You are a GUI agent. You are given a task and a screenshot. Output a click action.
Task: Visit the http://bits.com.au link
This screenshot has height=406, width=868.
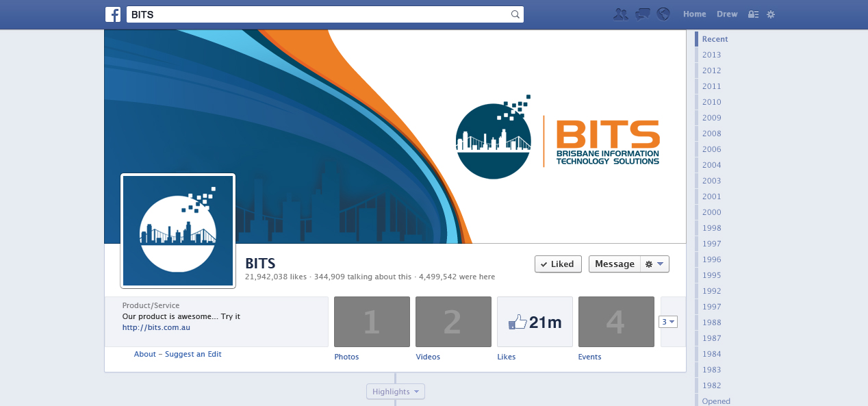(156, 327)
